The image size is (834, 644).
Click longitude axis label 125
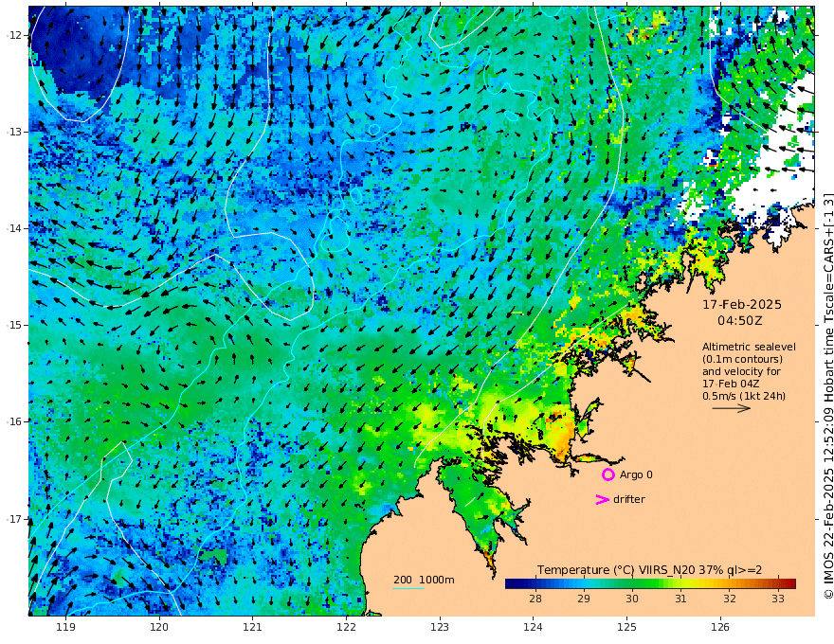pos(626,627)
